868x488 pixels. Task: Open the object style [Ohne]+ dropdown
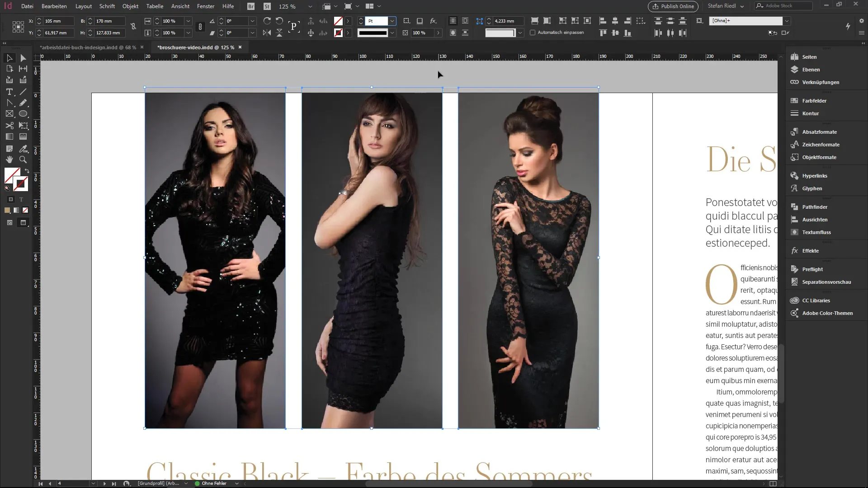point(787,21)
